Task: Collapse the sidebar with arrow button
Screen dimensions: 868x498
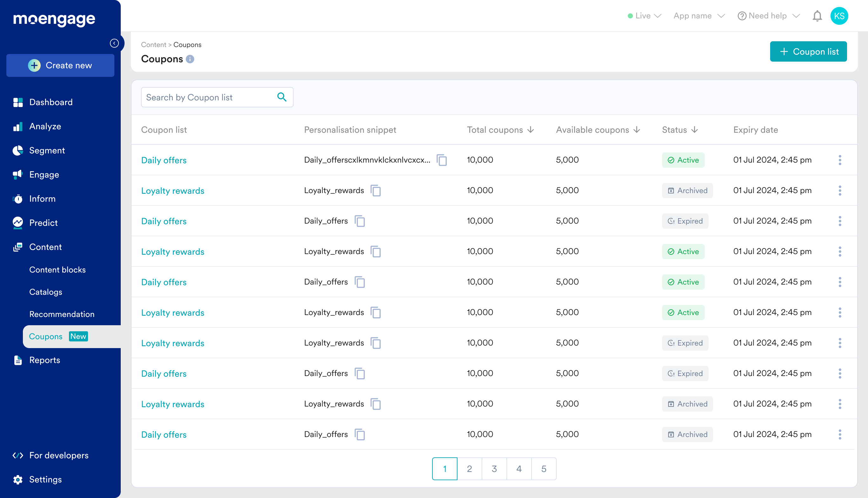Action: 114,43
